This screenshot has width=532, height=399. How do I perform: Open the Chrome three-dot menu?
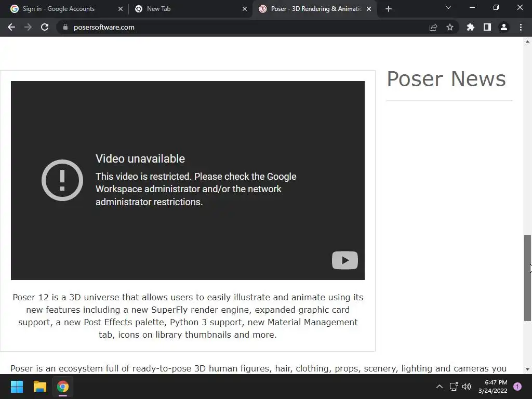[x=521, y=27]
